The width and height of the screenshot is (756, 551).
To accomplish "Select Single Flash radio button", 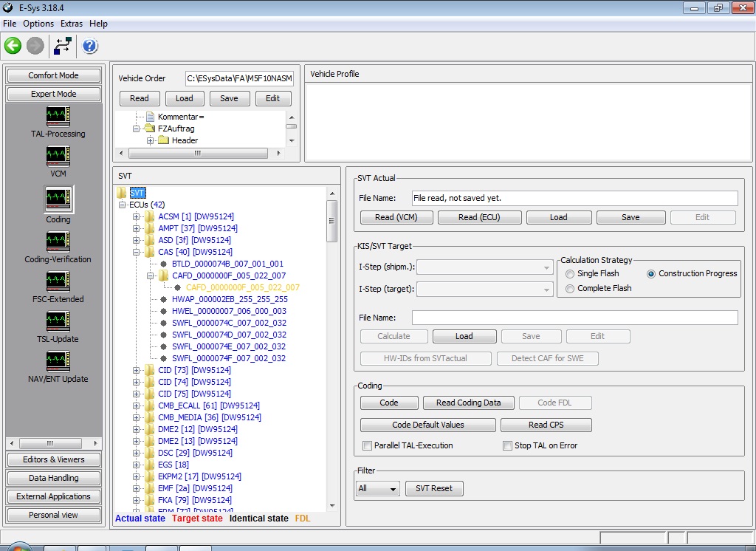I will 570,273.
